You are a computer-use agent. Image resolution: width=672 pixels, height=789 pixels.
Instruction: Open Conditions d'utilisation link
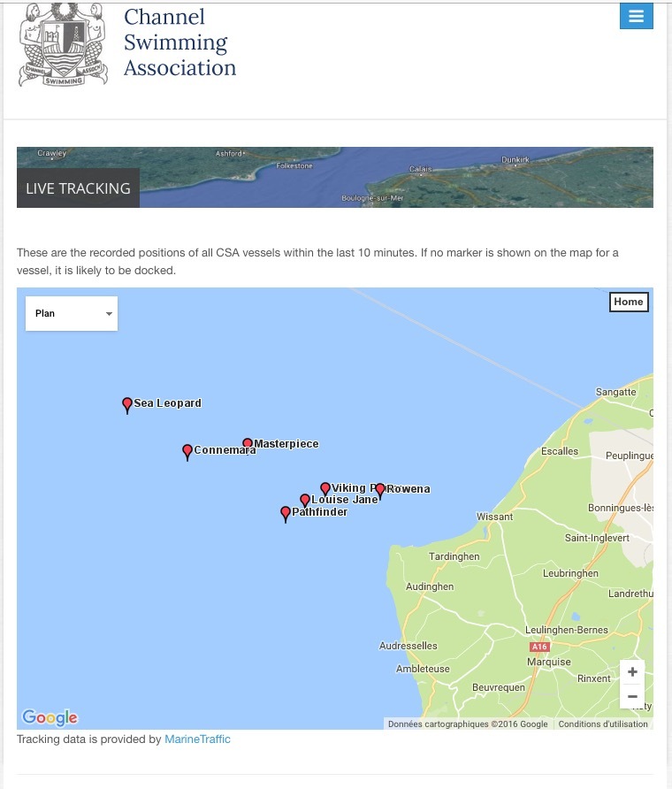[x=603, y=724]
